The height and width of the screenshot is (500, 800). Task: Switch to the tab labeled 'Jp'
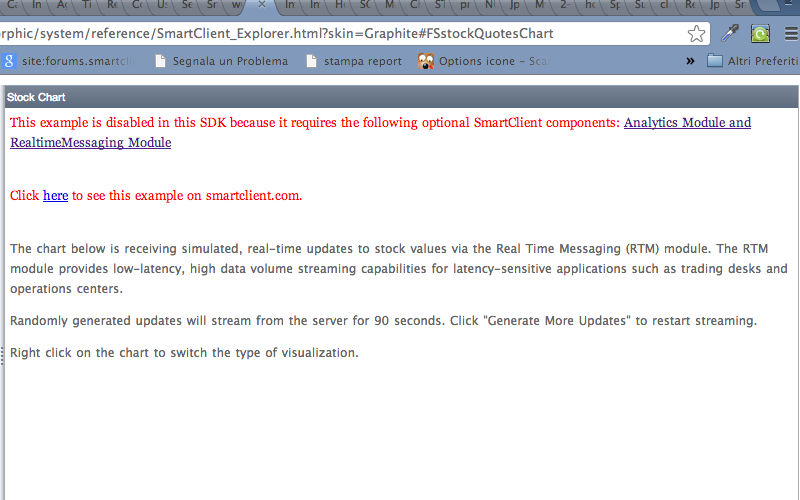coord(515,5)
